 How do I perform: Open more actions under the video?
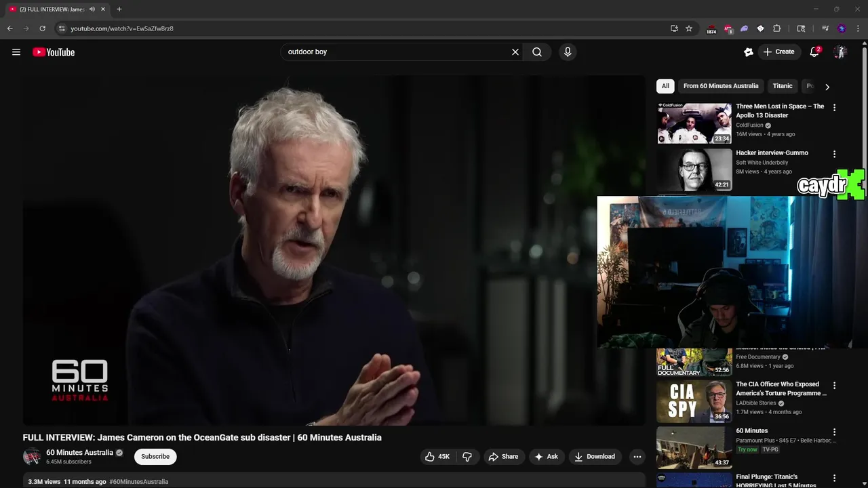pos(637,457)
